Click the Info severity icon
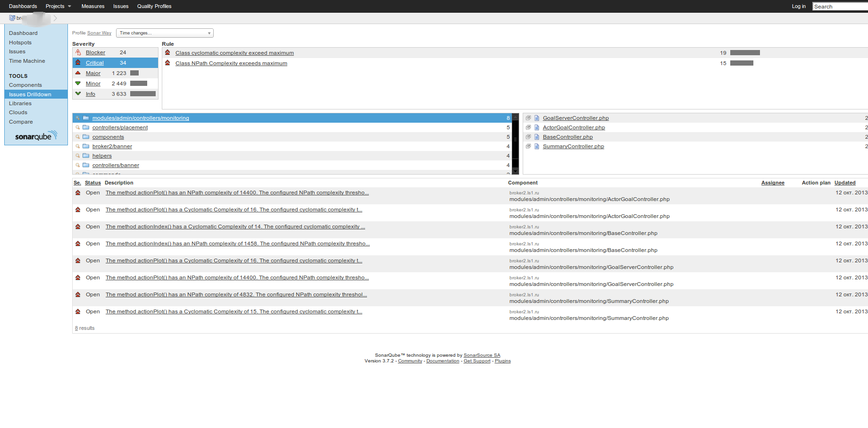Image resolution: width=868 pixels, height=428 pixels. coord(78,94)
